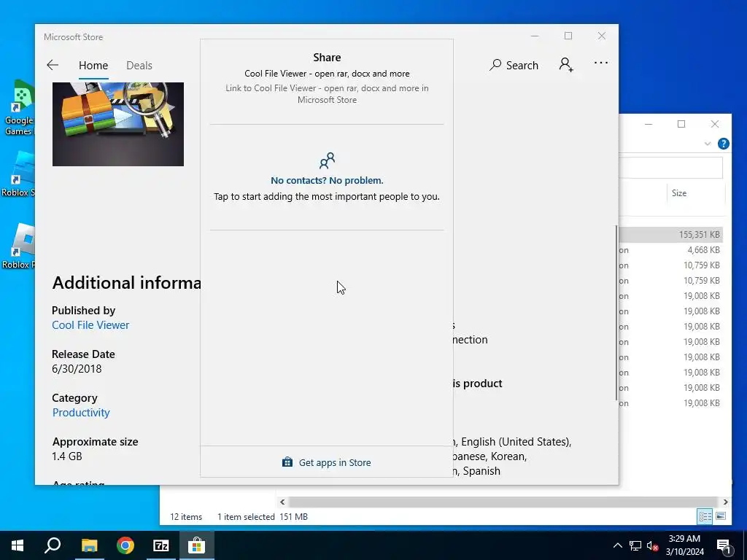This screenshot has width=747, height=560.
Task: Expand the ribbon chevron in File Explorer
Action: 708,144
